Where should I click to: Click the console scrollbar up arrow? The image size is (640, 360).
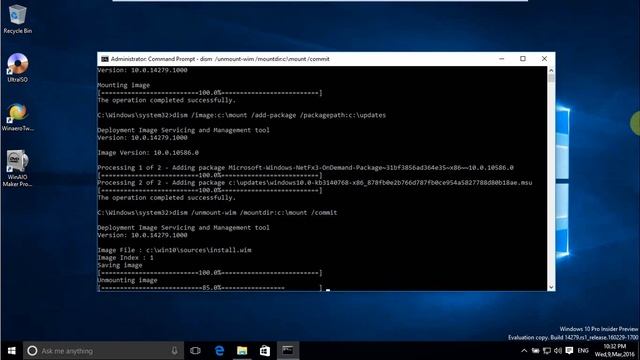(551, 70)
